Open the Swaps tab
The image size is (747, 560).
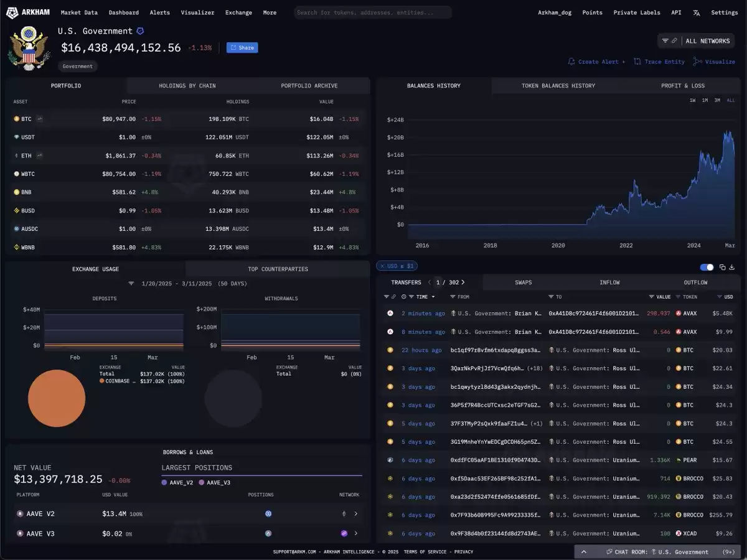click(524, 282)
